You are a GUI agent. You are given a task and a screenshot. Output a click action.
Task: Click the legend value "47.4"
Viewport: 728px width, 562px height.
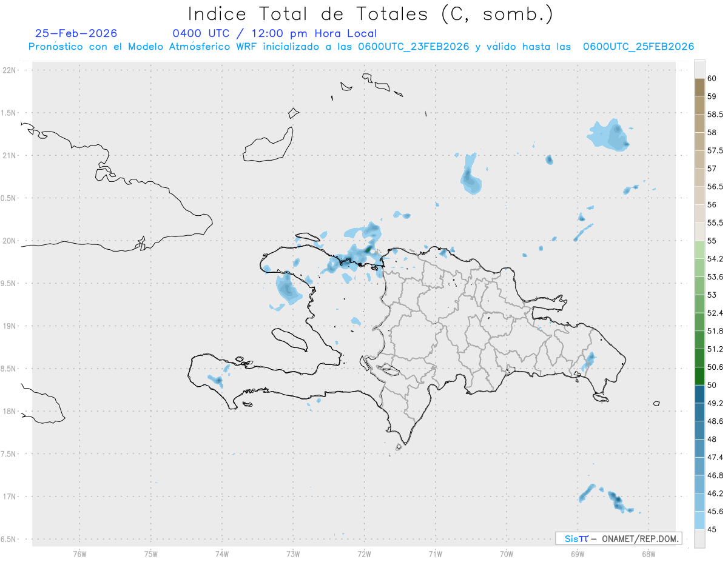[715, 457]
